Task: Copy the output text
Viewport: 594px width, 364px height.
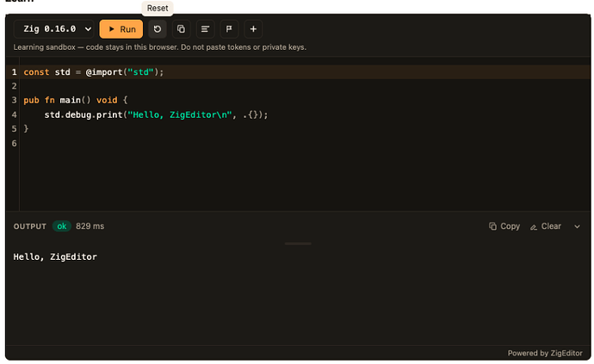Action: [x=504, y=226]
